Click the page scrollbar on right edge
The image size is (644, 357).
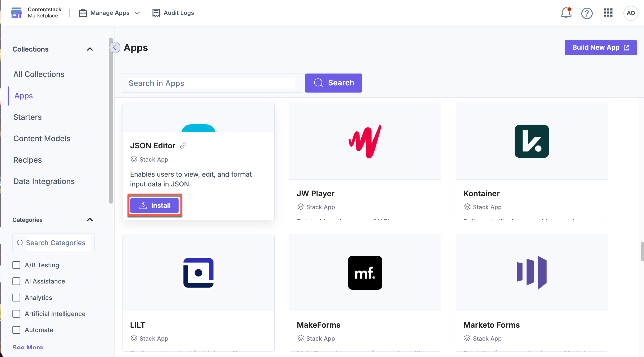pos(642,251)
